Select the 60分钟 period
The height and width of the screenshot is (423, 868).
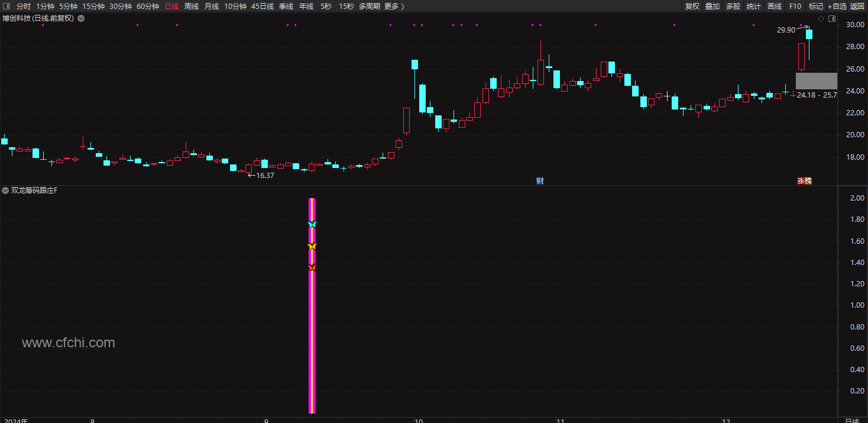point(148,7)
